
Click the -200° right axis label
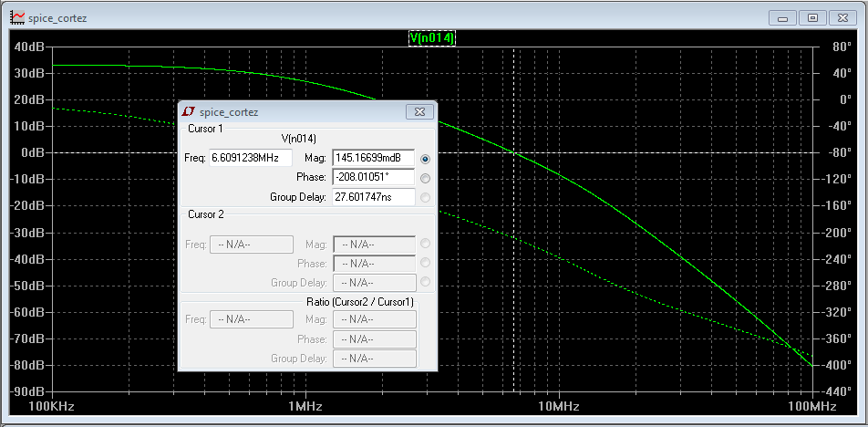point(835,232)
